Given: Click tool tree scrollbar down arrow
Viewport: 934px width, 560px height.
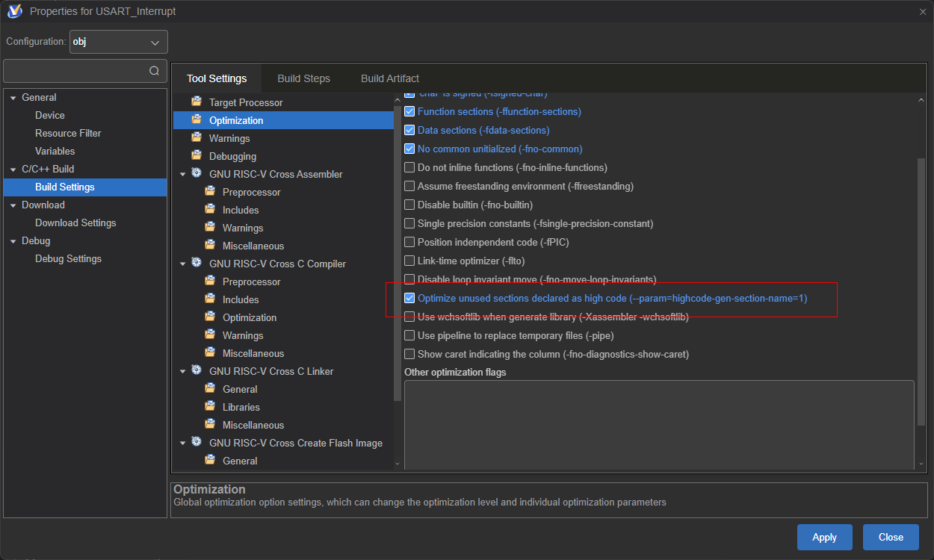Looking at the screenshot, I should point(398,464).
